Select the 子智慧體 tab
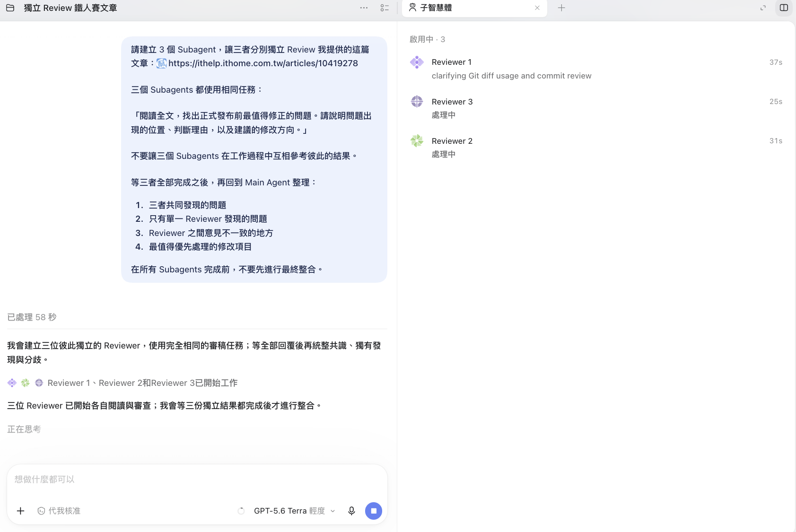796x532 pixels. tap(474, 8)
